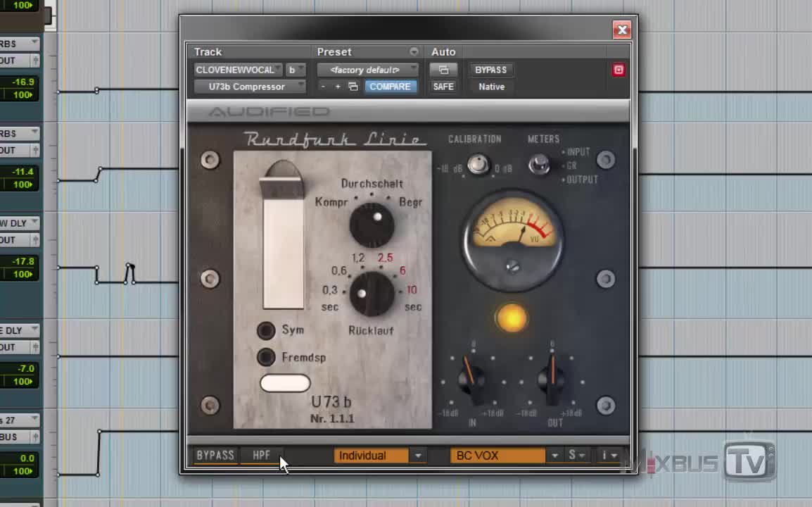
Task: Flip the METERS selector switch
Action: click(540, 165)
